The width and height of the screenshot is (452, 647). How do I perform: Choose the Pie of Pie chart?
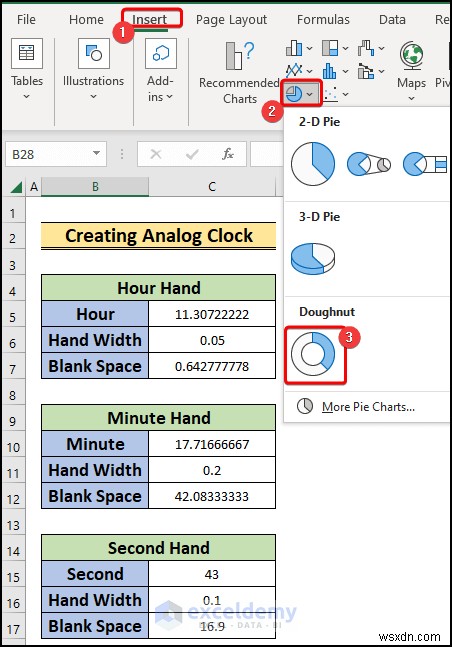point(369,164)
